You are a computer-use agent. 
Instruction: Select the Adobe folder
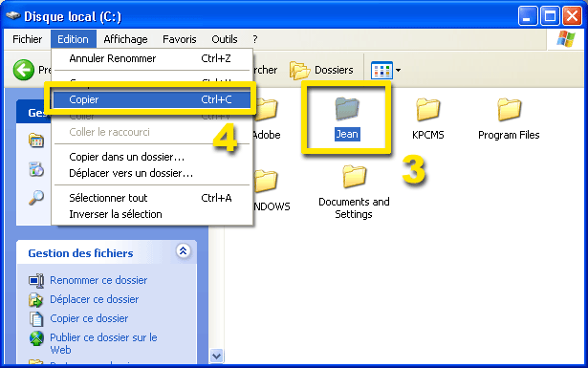click(267, 119)
